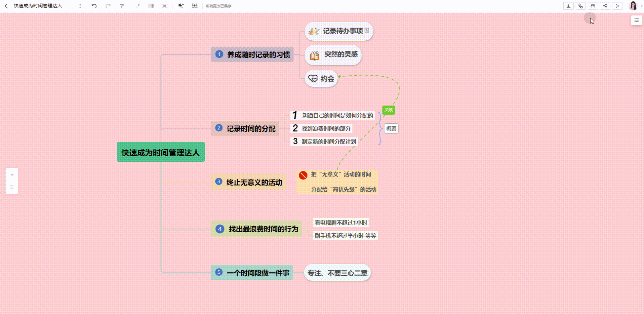Open the collaborators people icon
Screen dimensions: 644x314
(593, 6)
